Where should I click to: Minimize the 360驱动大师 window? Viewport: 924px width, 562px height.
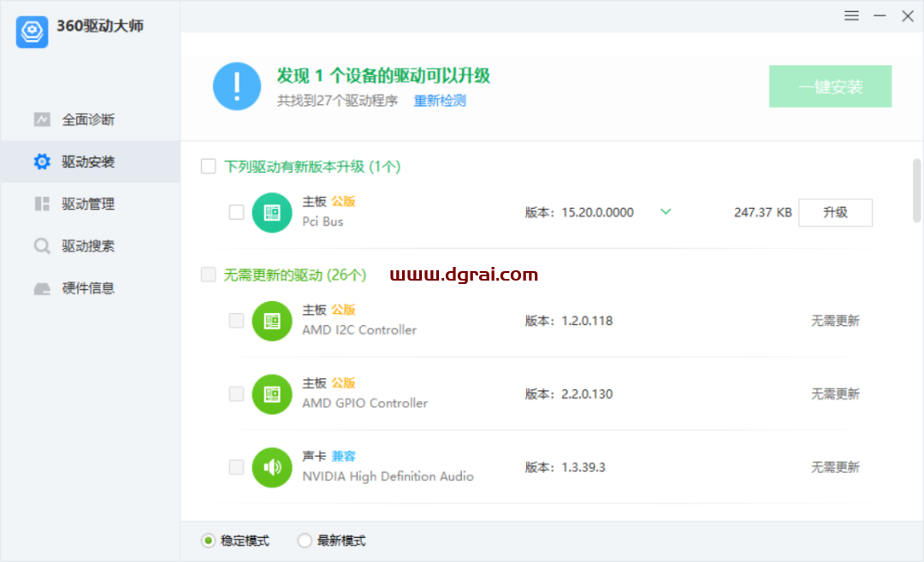pos(880,16)
